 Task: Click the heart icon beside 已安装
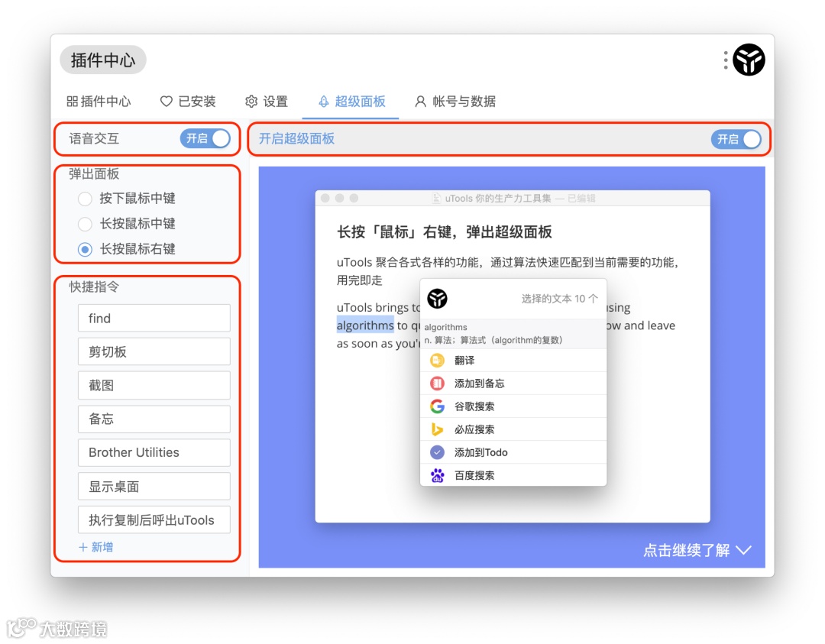pyautogui.click(x=167, y=101)
